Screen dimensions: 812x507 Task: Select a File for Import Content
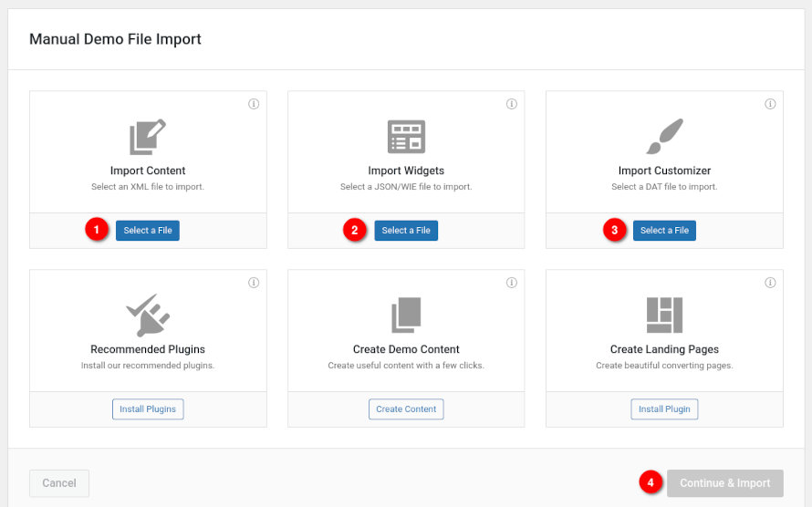point(148,230)
